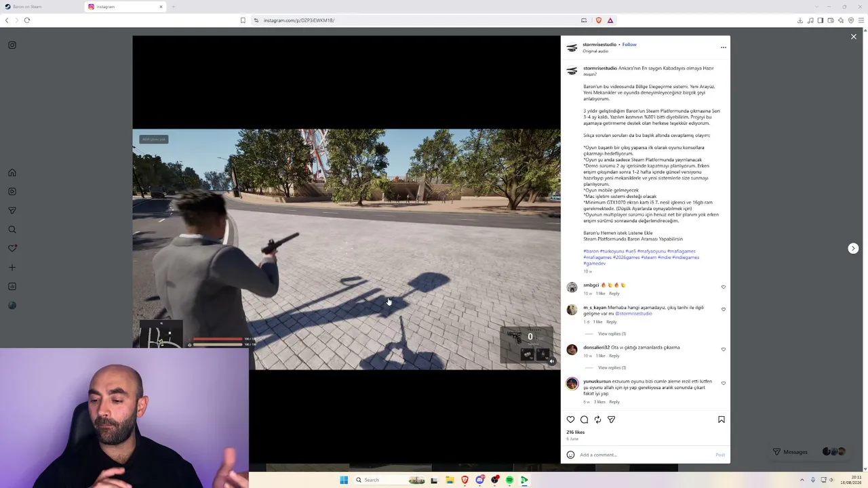The width and height of the screenshot is (868, 488).
Task: Go to the next post arrow
Action: (853, 249)
